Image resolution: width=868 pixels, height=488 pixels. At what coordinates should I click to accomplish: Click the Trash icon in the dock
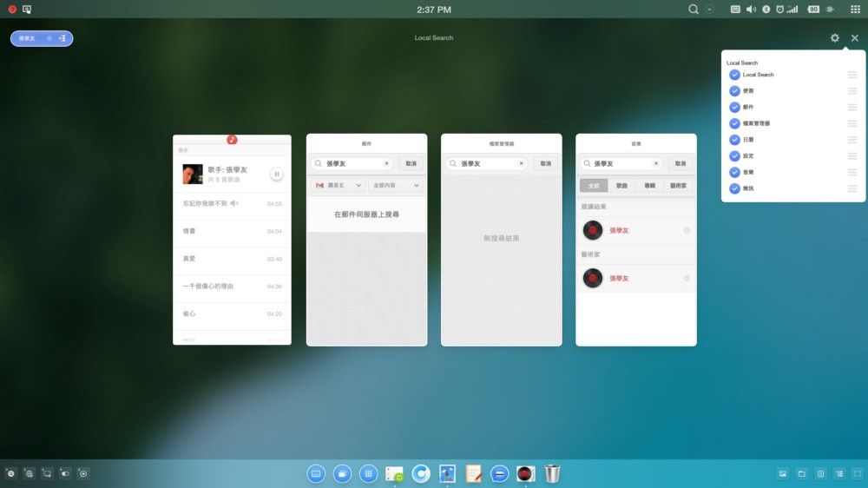pyautogui.click(x=552, y=473)
